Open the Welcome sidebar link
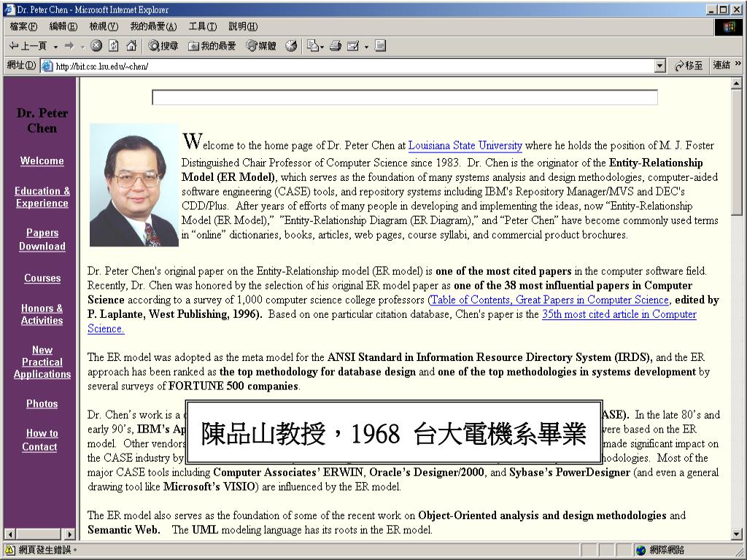Screen dimensions: 747x560 point(42,161)
